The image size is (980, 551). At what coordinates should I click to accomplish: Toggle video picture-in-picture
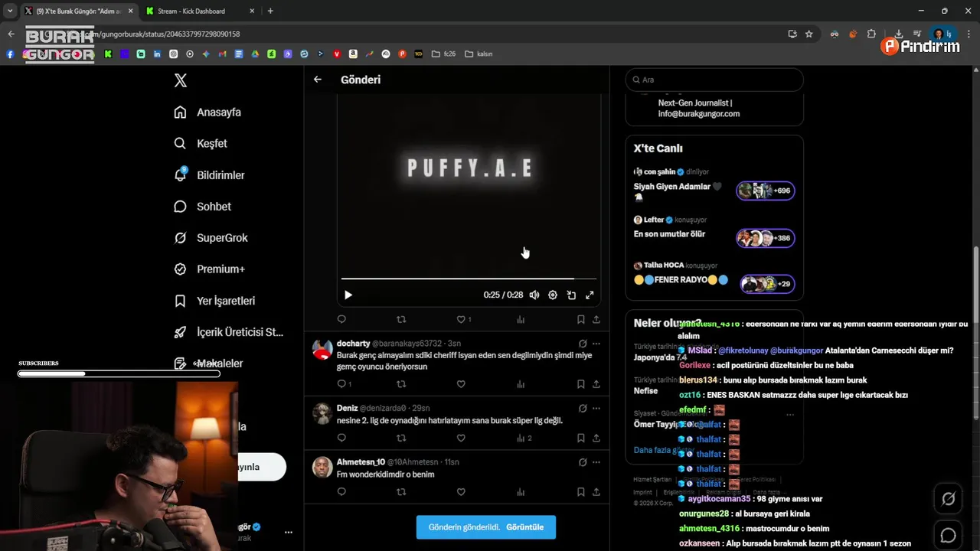(571, 295)
